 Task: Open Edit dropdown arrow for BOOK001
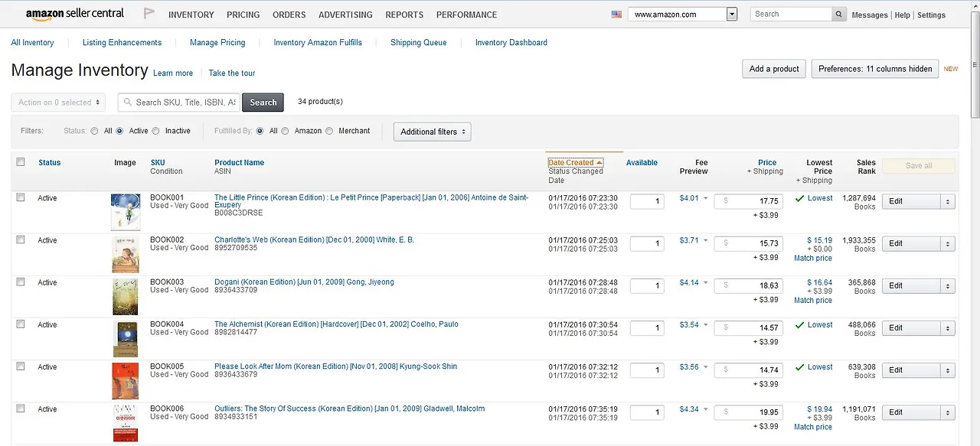coord(948,201)
